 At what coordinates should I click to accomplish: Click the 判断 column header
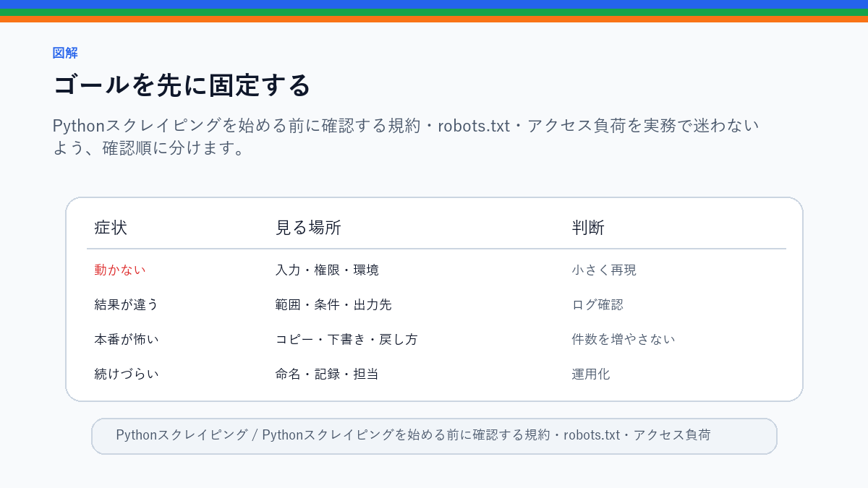pos(588,228)
